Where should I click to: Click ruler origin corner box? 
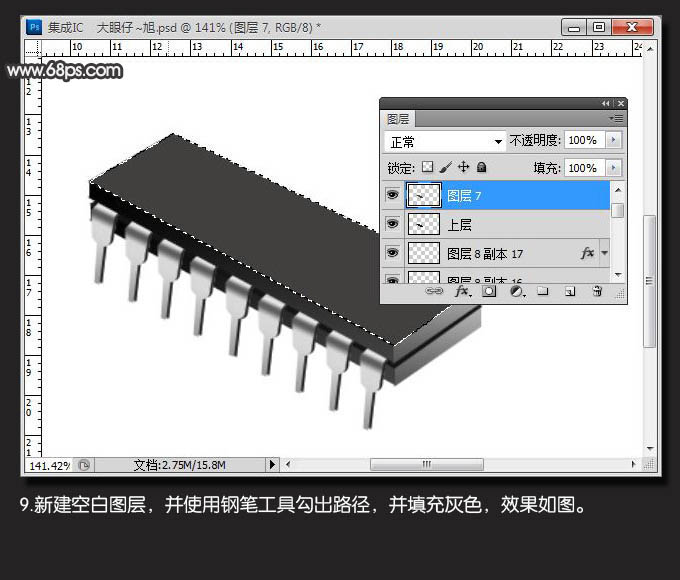coord(33,48)
